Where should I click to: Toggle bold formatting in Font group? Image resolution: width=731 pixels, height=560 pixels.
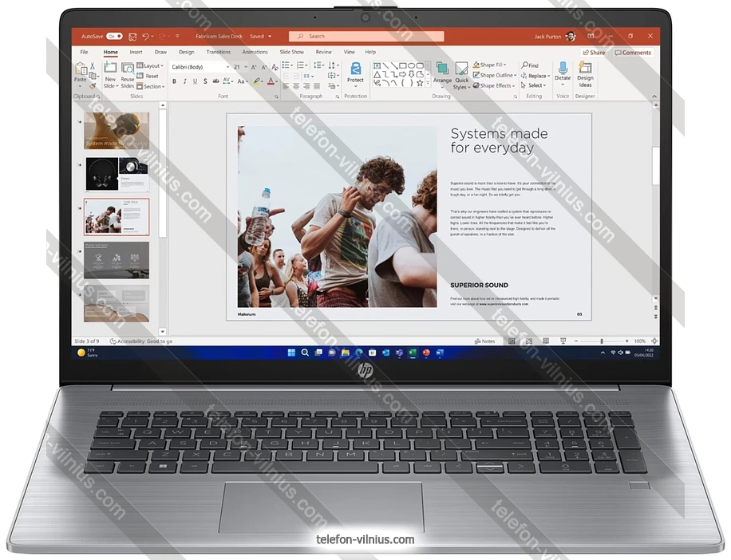175,81
